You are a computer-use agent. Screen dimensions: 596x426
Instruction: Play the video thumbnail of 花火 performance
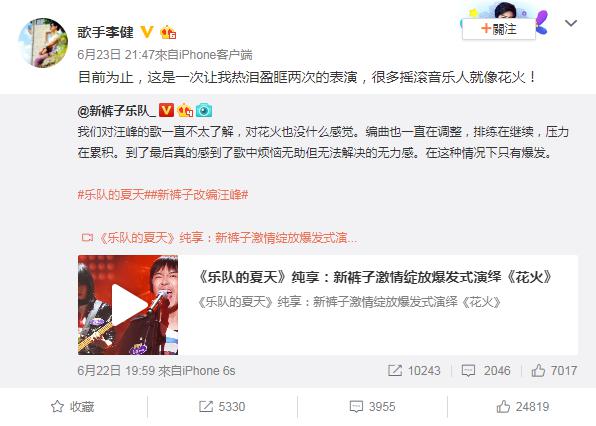pos(128,305)
